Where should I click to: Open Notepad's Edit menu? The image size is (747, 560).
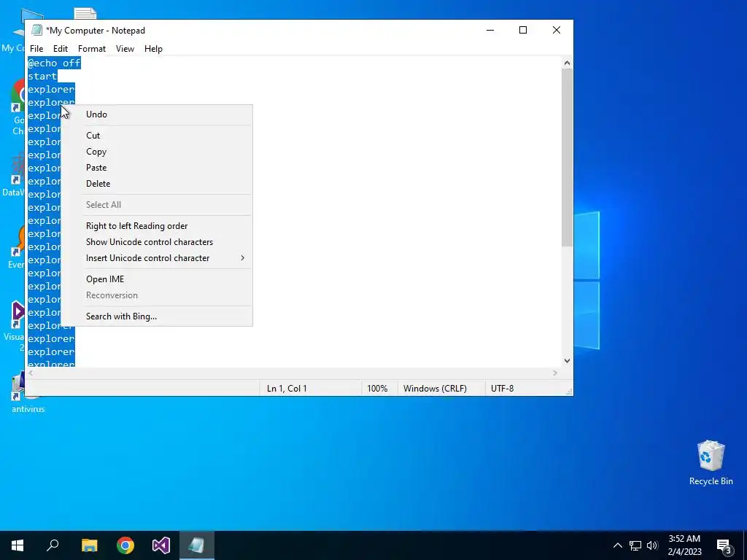(x=61, y=49)
